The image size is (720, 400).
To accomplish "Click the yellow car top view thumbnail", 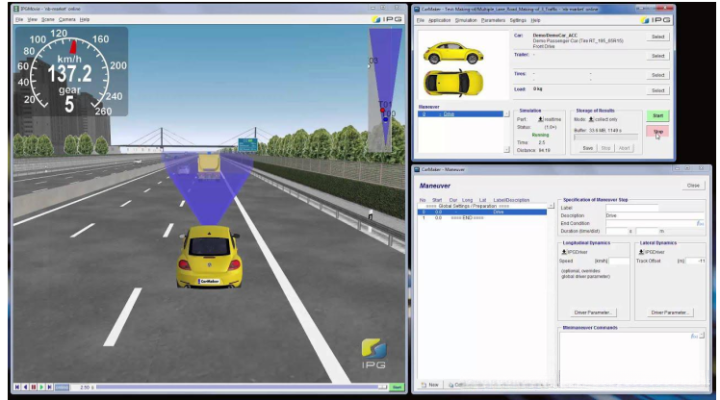I will tap(453, 83).
